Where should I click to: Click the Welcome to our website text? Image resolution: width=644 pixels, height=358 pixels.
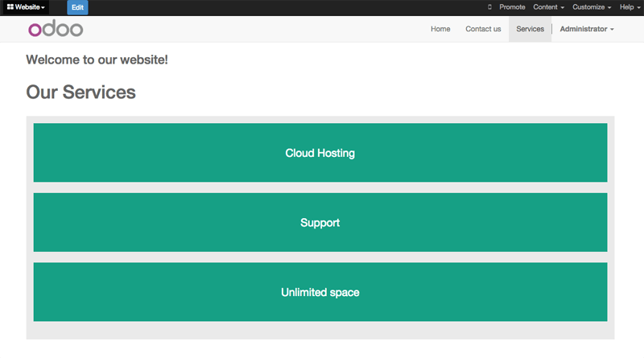click(x=97, y=60)
